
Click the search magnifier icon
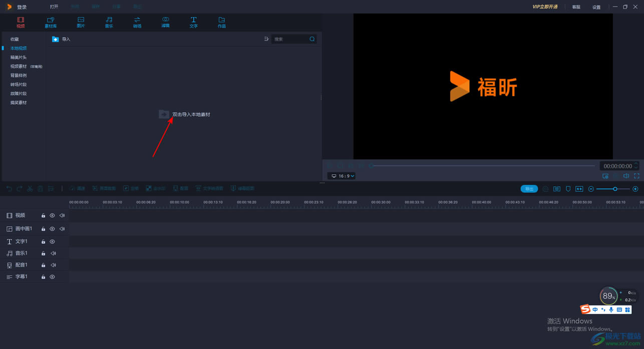pyautogui.click(x=312, y=39)
